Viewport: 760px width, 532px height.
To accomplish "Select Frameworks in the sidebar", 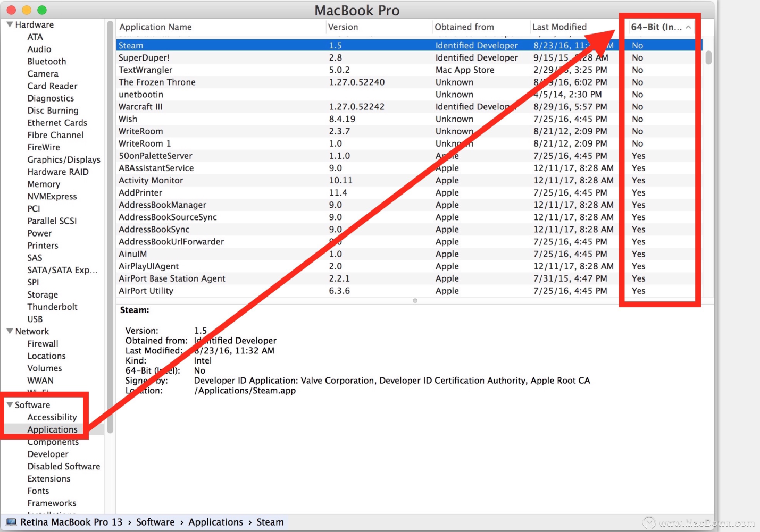I will tap(52, 503).
